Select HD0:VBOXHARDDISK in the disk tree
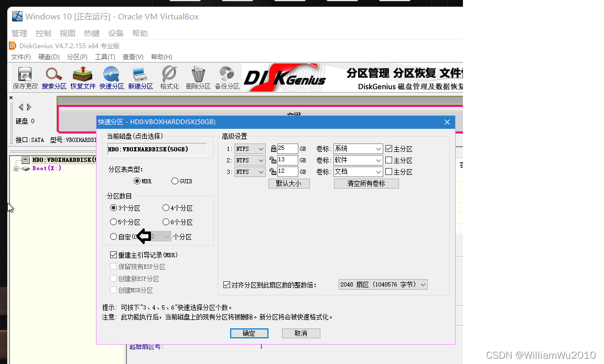 coord(63,160)
